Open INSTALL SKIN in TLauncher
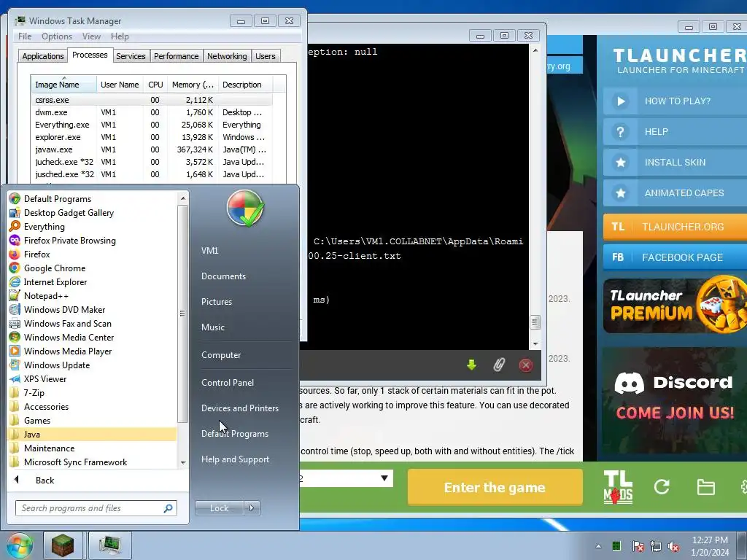Image resolution: width=747 pixels, height=560 pixels. click(x=675, y=163)
